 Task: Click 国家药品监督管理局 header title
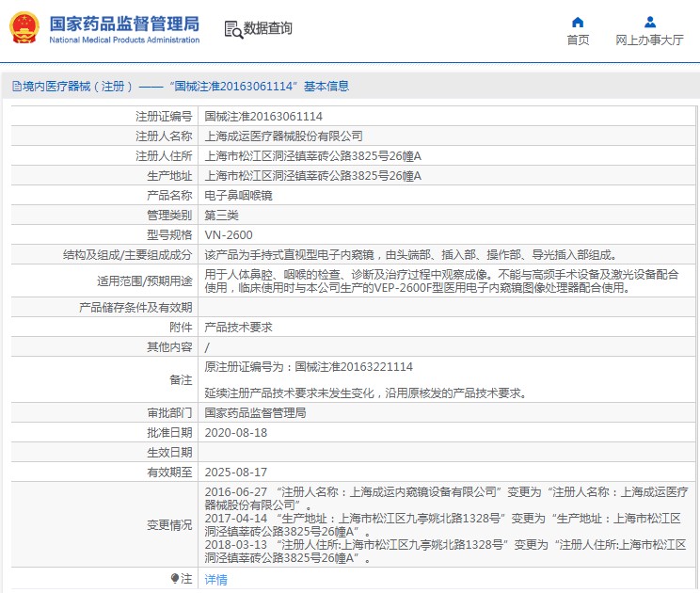pos(124,24)
